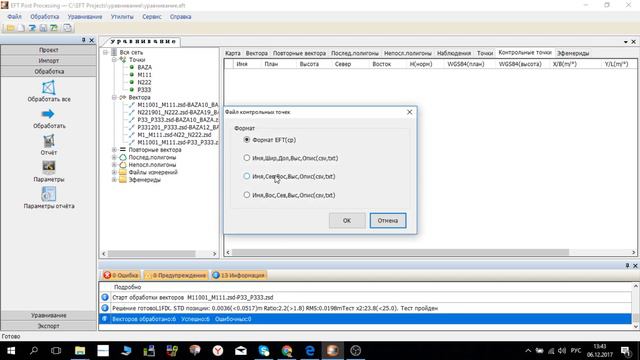Switch to the 'Вектора' tab
This screenshot has width=640, height=360.
point(257,53)
